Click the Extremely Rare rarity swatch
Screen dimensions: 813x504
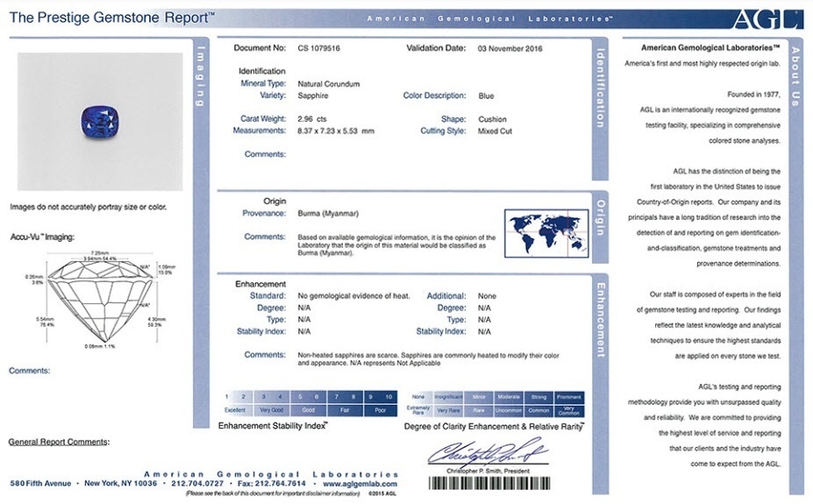[x=418, y=409]
